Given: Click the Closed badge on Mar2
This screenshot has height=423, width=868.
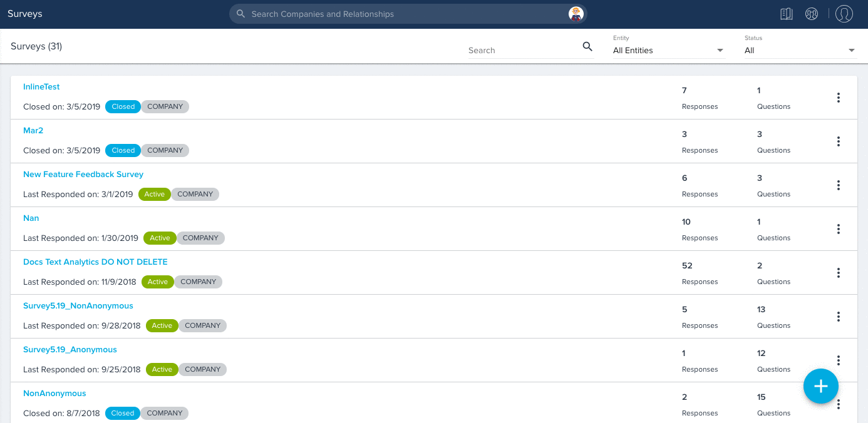Looking at the screenshot, I should click(123, 150).
